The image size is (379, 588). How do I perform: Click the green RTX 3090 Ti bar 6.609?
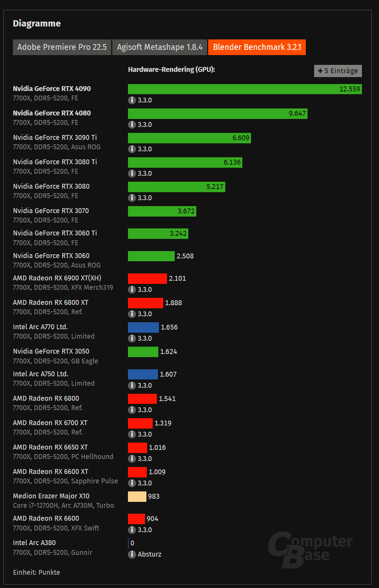(x=189, y=138)
